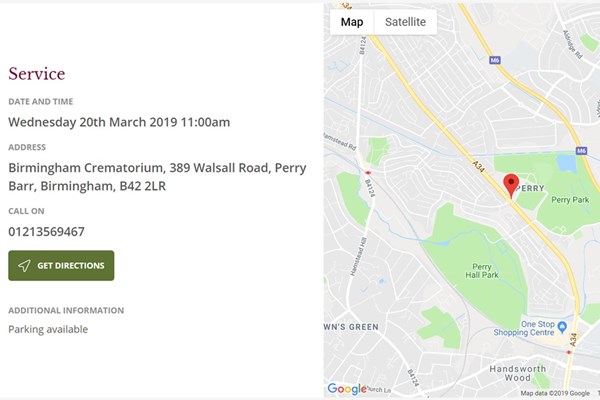Open Get Directions button

click(x=61, y=266)
